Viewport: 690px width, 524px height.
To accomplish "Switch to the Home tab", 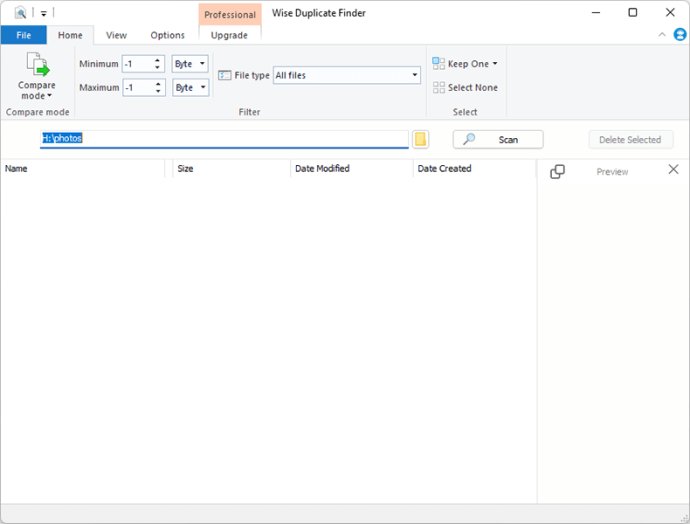I will click(x=70, y=35).
